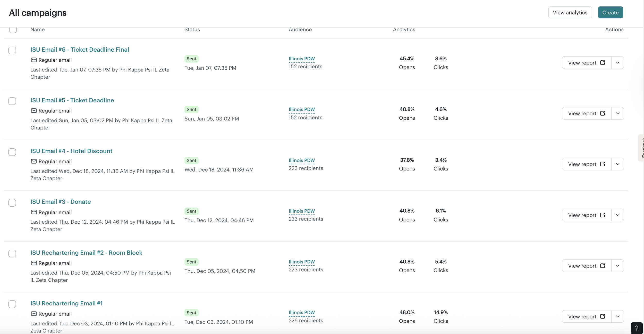The width and height of the screenshot is (644, 334).
Task: Click the external link icon on ISU Email #6 report
Action: 602,62
